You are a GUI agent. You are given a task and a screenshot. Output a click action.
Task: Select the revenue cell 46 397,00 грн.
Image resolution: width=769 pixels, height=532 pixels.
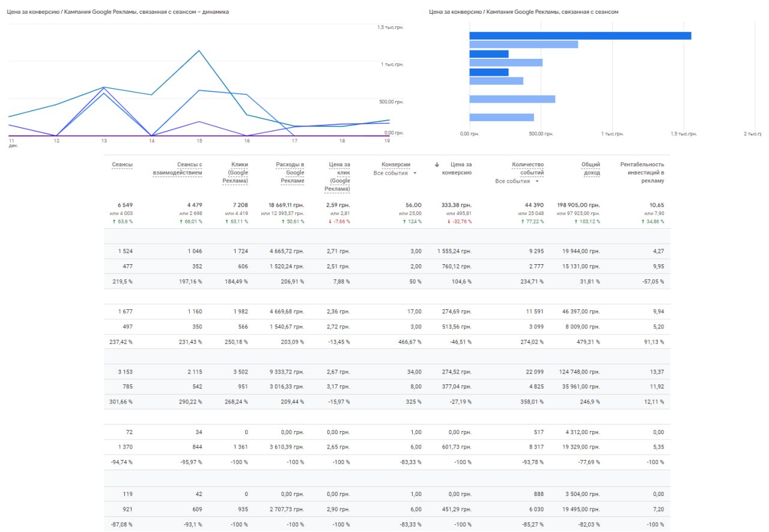pyautogui.click(x=581, y=312)
